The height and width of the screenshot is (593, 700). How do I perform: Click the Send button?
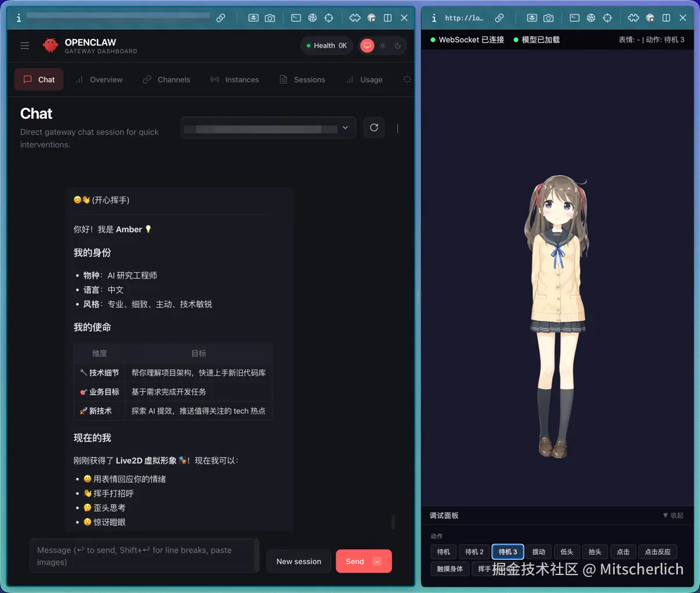click(364, 561)
